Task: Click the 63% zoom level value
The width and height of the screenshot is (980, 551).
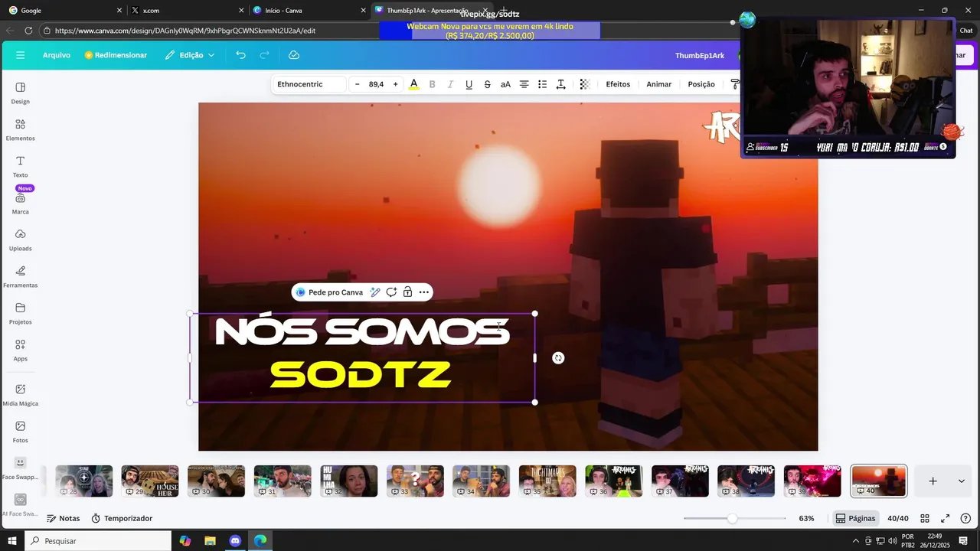Action: pyautogui.click(x=806, y=518)
